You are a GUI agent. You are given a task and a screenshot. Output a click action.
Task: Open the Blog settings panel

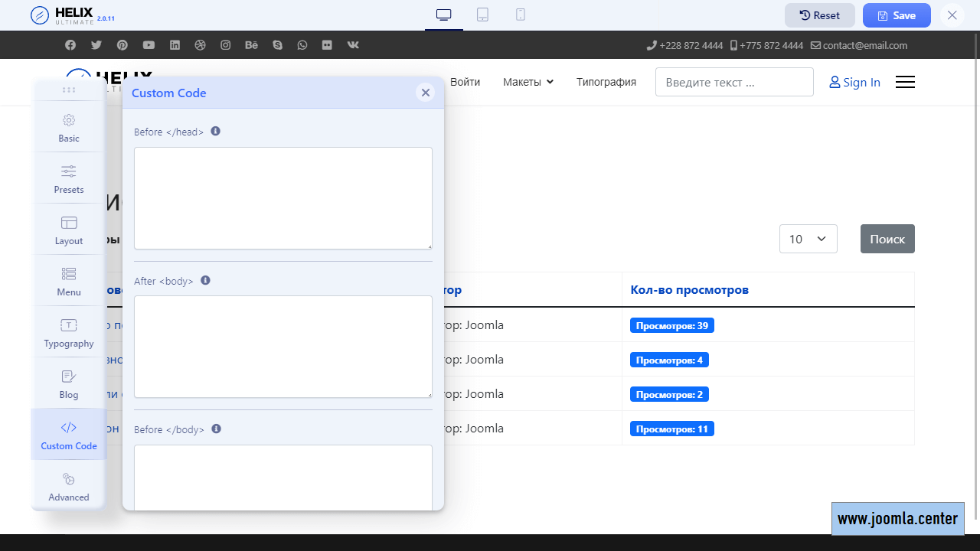click(x=69, y=384)
